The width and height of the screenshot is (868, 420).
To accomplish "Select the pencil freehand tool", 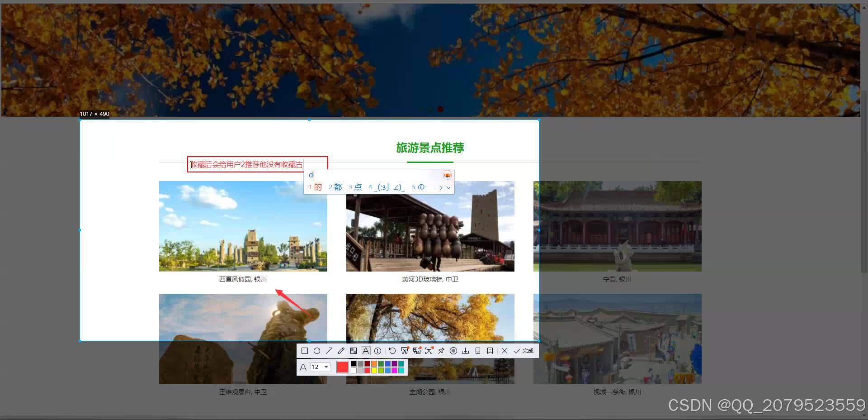I will pyautogui.click(x=341, y=351).
